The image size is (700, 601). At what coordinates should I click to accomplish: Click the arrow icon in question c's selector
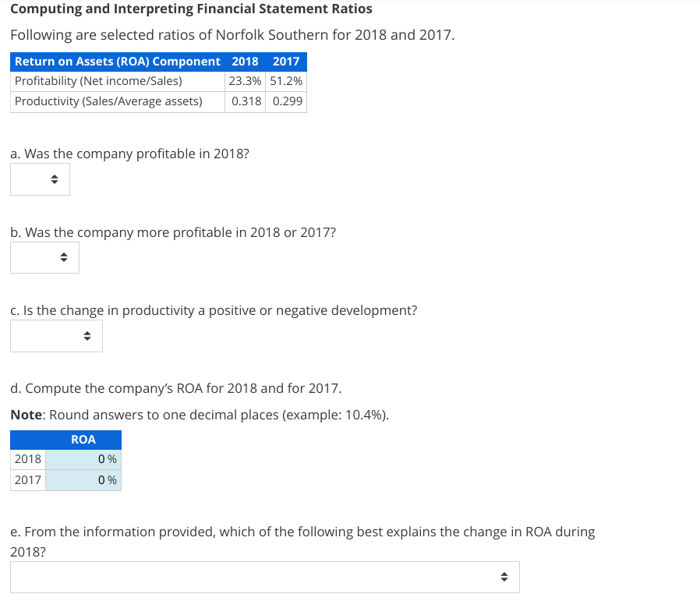(87, 335)
